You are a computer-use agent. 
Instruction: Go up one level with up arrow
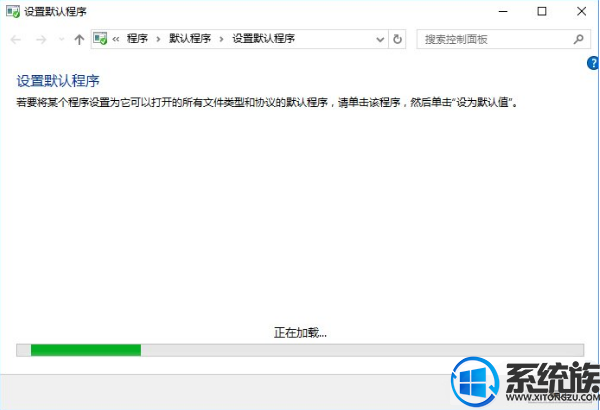click(x=79, y=39)
